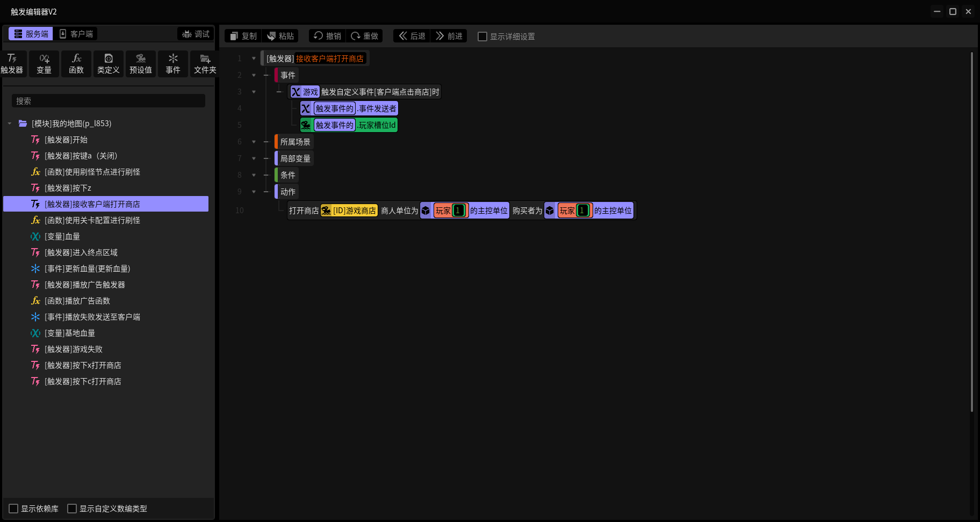Screen dimensions: 980x522
Task: Click the 复制 copy button
Action: coord(243,36)
